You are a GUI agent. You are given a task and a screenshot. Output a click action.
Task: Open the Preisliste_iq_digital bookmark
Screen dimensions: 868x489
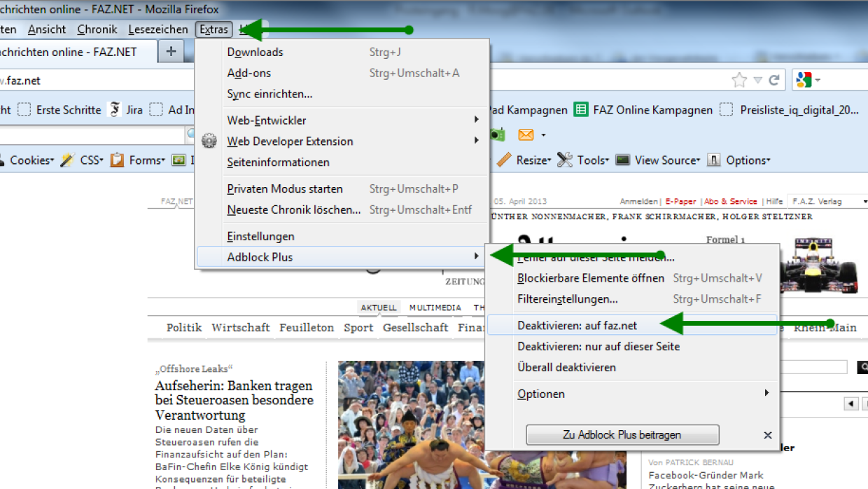pyautogui.click(x=790, y=110)
